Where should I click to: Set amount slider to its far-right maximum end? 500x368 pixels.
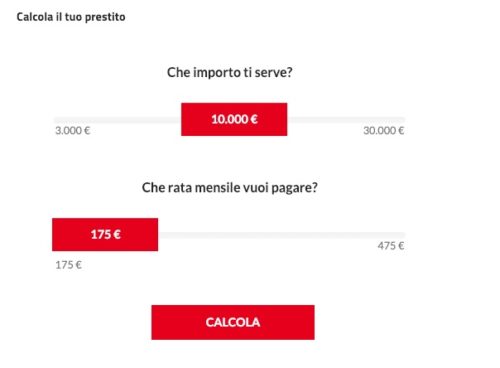(x=403, y=120)
